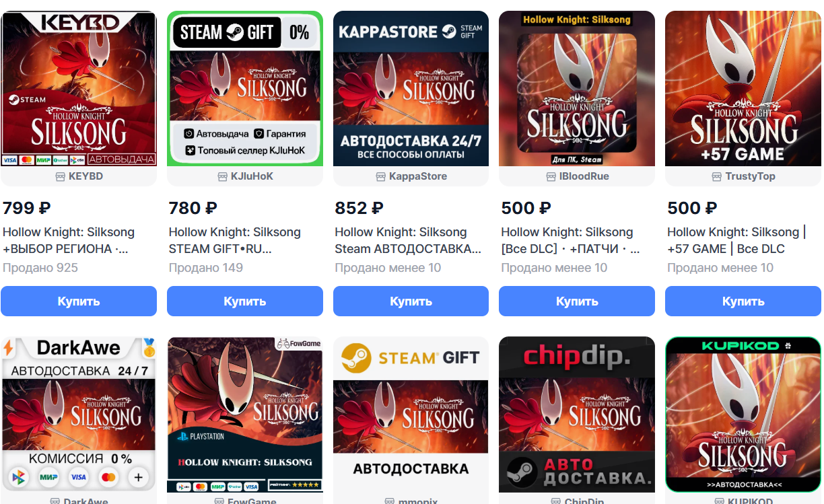824x504 pixels.
Task: Click the medal icon next to DarkAwe
Action: [x=149, y=348]
